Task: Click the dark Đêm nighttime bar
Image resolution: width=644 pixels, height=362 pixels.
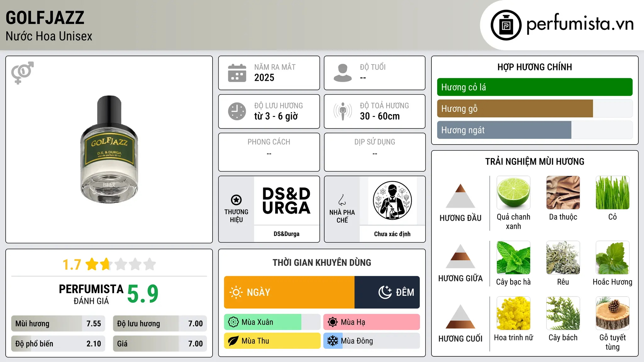Action: 387,292
